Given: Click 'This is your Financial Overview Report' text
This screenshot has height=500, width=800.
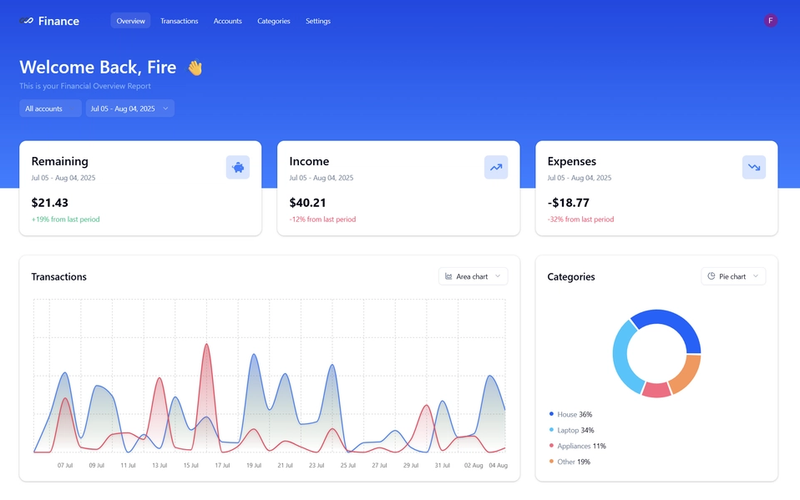Looking at the screenshot, I should [85, 86].
